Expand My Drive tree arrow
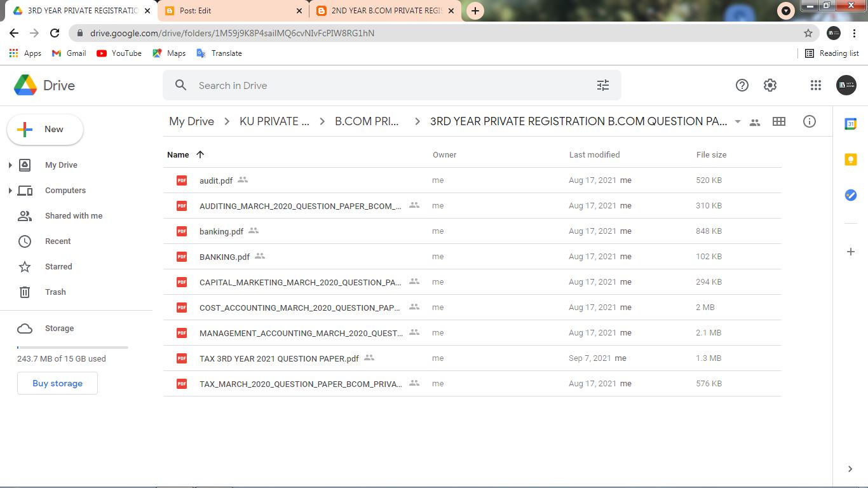The height and width of the screenshot is (488, 868). click(10, 165)
